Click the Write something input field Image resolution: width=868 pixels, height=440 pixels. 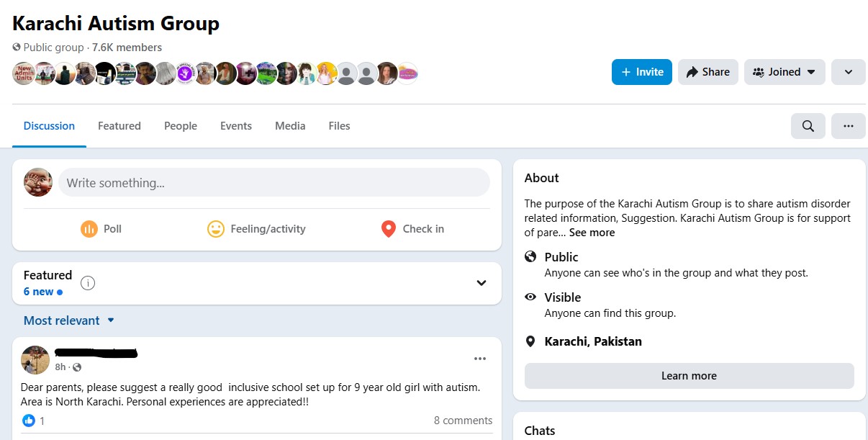click(273, 183)
